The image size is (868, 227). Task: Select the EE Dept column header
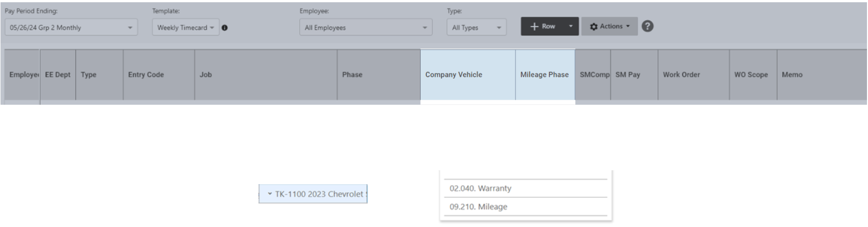click(x=58, y=75)
